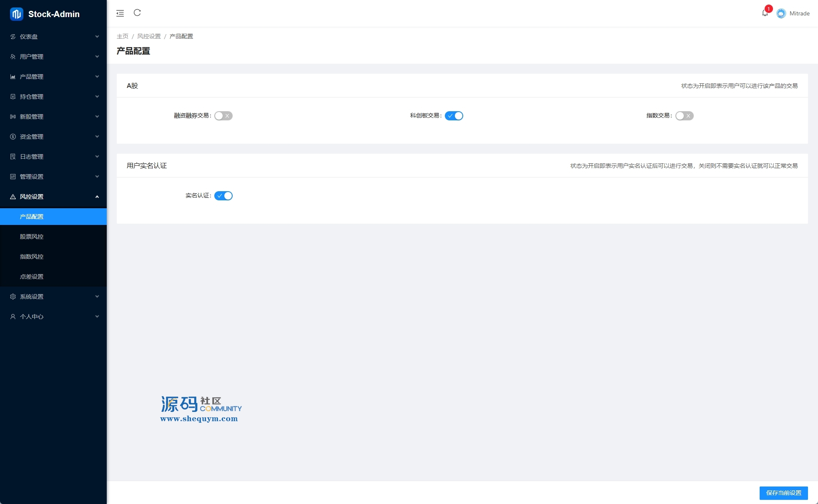
Task: Click the sidebar collapse menu icon
Action: pyautogui.click(x=120, y=13)
